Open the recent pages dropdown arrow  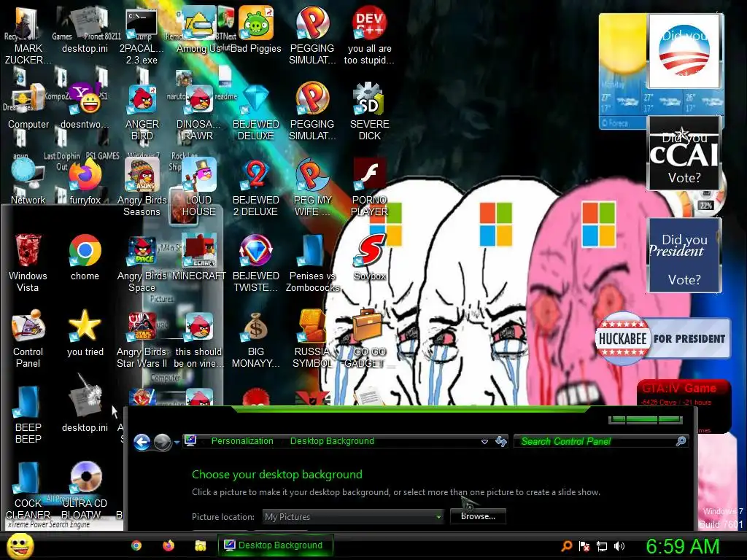[x=177, y=443]
